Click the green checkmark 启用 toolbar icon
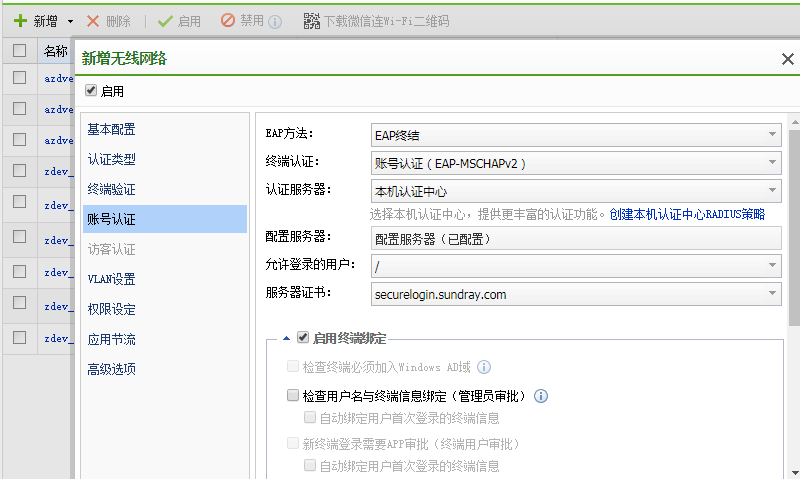This screenshot has width=800, height=479. coord(165,21)
